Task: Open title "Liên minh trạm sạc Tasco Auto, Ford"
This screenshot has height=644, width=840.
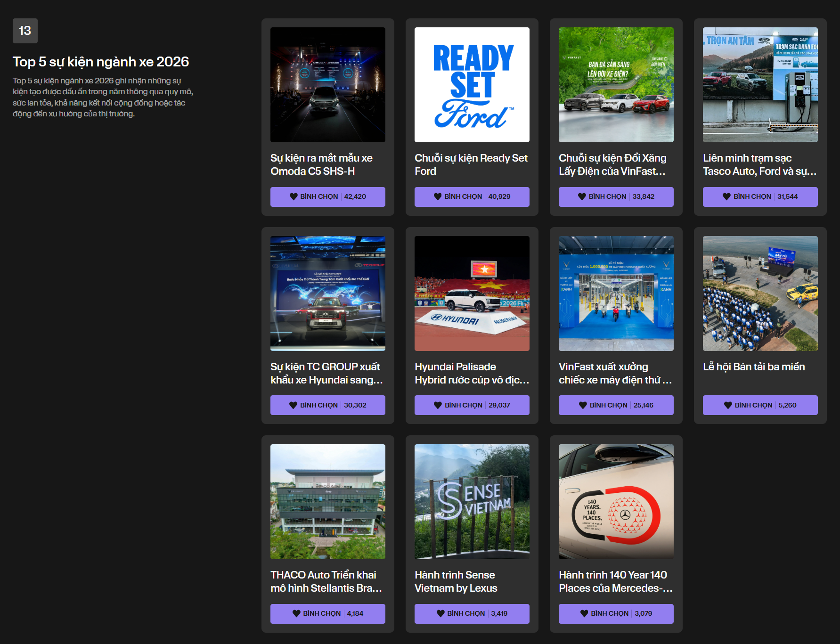Action: click(x=760, y=164)
